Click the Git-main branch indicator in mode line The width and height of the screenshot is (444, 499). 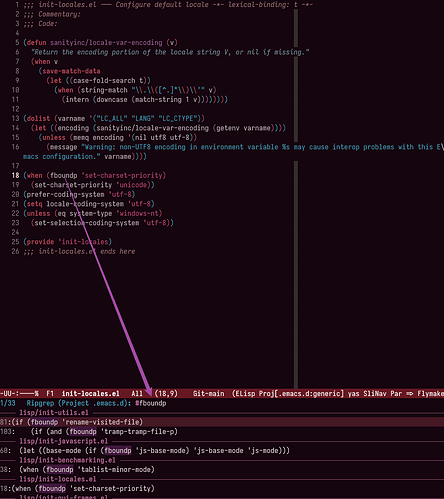point(208,394)
